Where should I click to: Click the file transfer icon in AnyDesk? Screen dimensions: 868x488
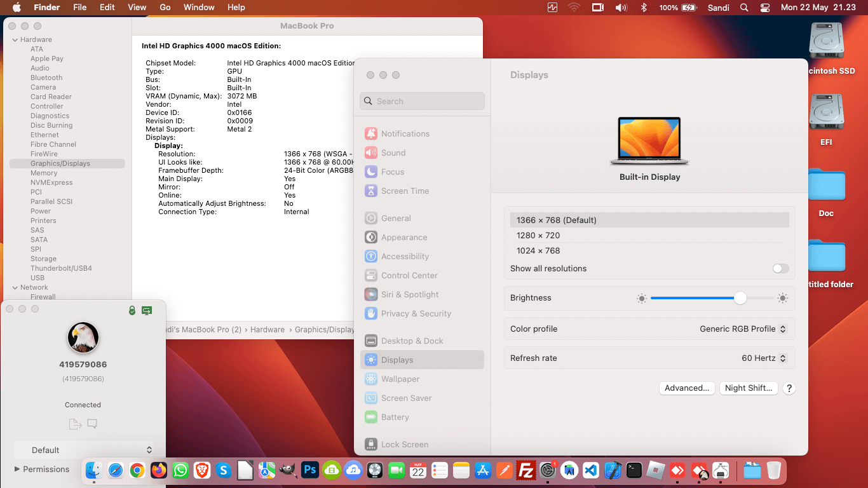pos(74,424)
